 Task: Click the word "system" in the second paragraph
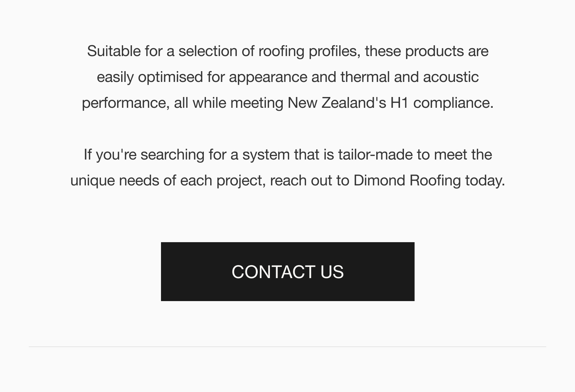pyautogui.click(x=266, y=155)
